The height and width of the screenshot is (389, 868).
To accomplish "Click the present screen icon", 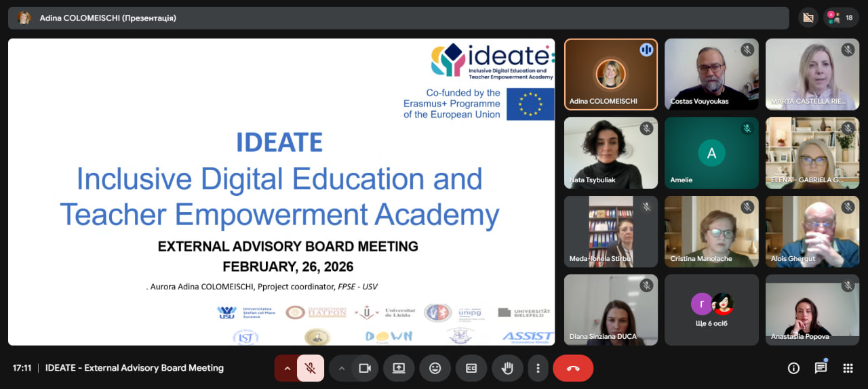I will tap(399, 368).
